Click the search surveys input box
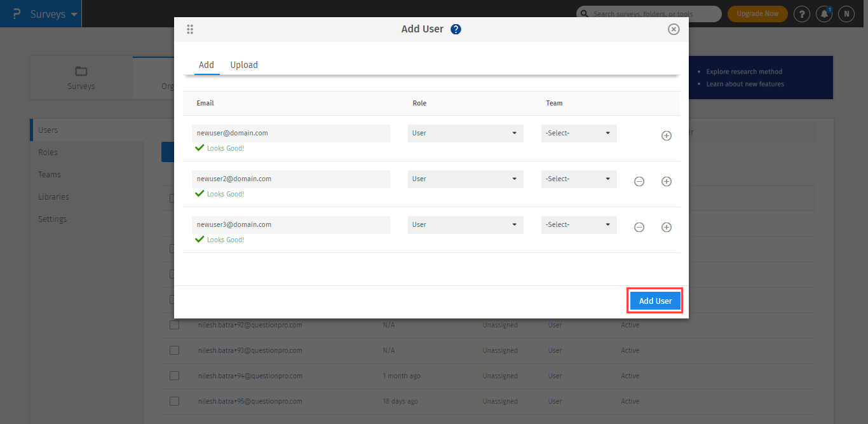This screenshot has width=868, height=424. 649,14
